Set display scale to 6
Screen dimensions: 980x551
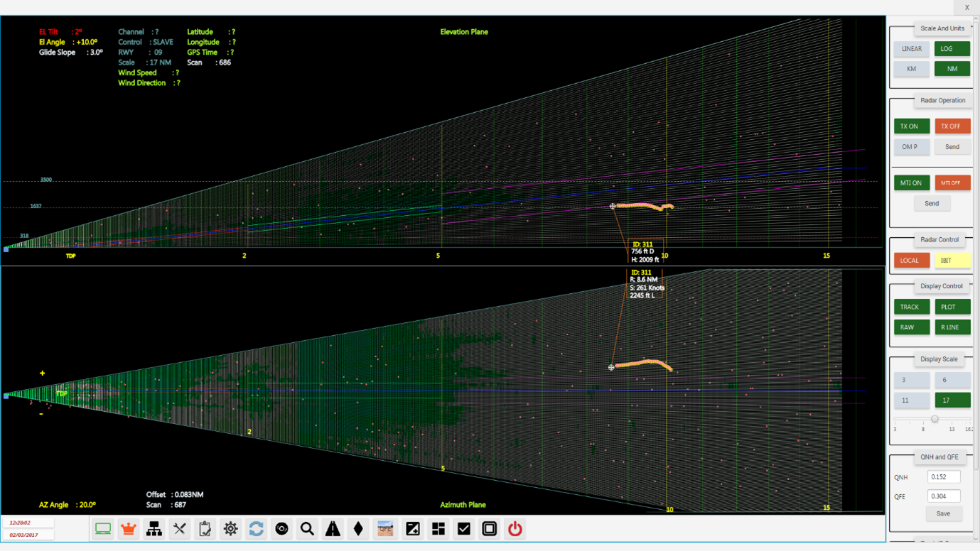(952, 380)
